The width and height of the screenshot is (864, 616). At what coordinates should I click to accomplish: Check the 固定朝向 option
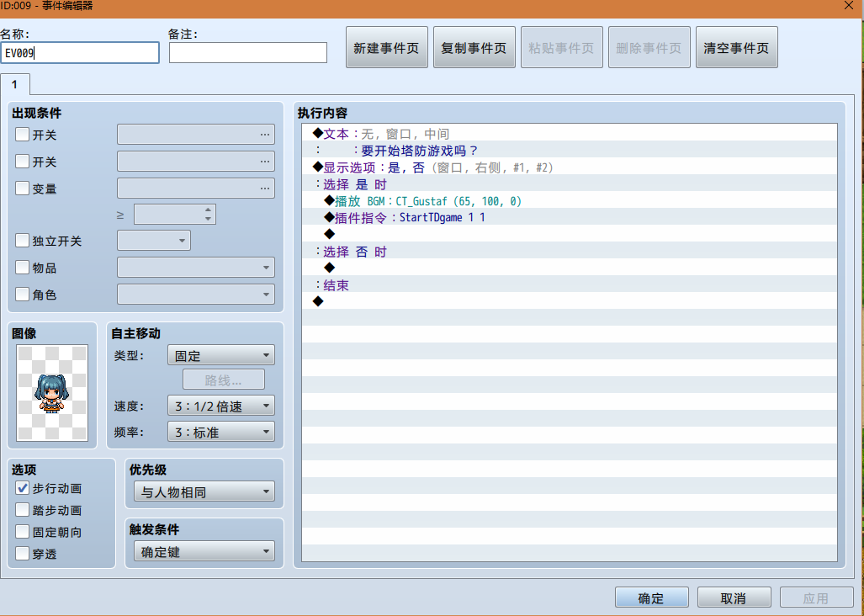[x=22, y=532]
